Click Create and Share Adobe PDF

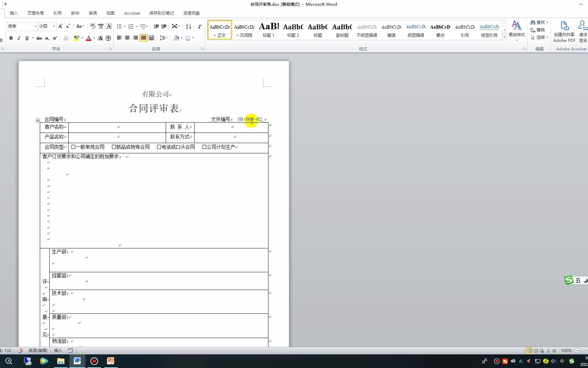point(564,32)
